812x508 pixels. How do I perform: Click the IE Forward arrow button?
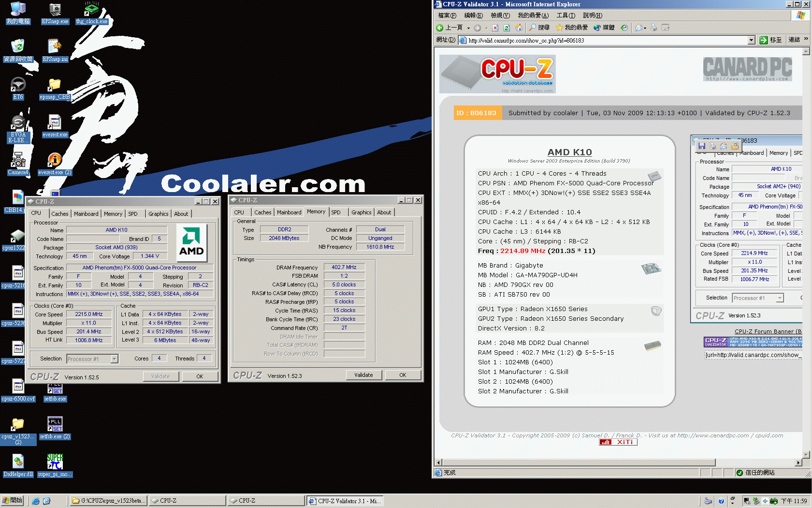478,28
